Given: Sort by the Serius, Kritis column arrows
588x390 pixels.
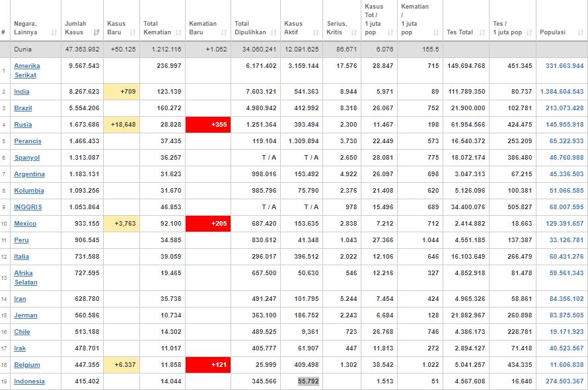Looking at the screenshot, I should [354, 32].
